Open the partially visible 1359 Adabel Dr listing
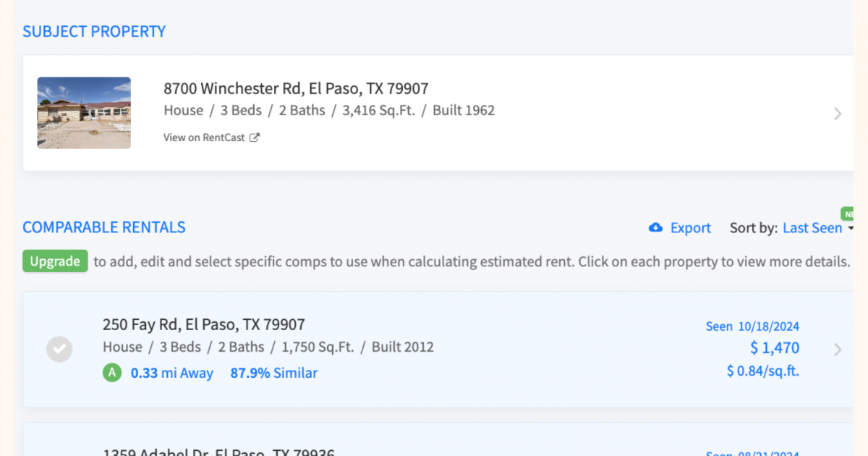This screenshot has height=456, width=868. [x=438, y=440]
